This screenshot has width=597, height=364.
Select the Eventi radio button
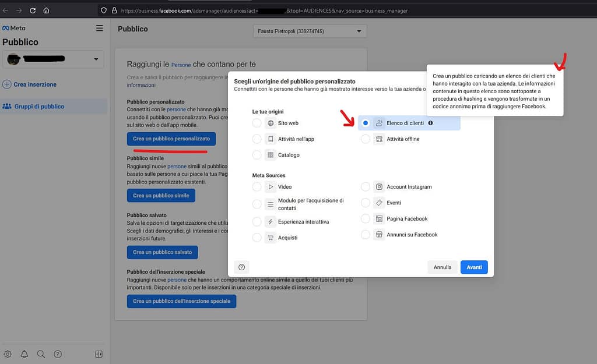pyautogui.click(x=366, y=203)
